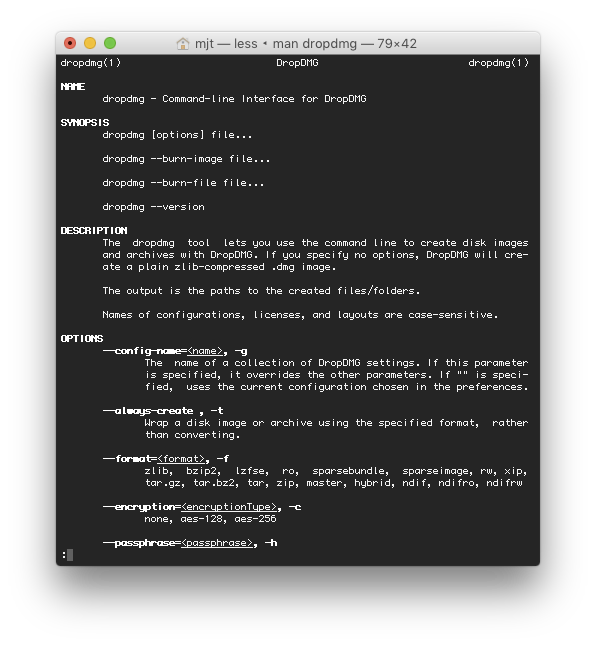The height and width of the screenshot is (646, 596).
Task: Minimize the window using yellow button
Action: pos(90,43)
